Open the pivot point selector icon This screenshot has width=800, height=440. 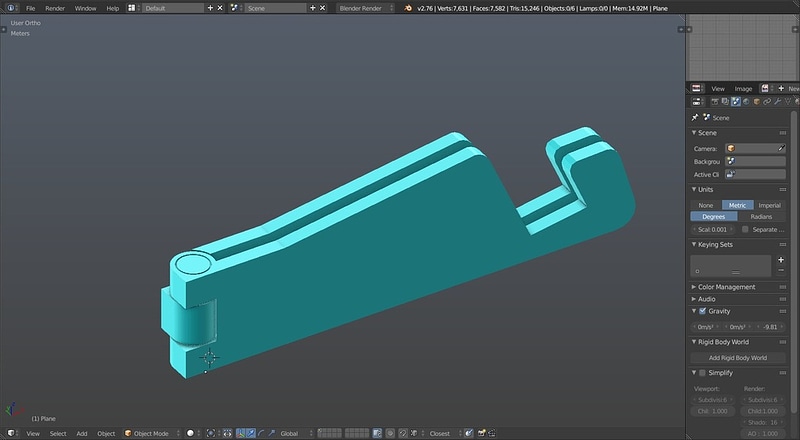pos(211,433)
